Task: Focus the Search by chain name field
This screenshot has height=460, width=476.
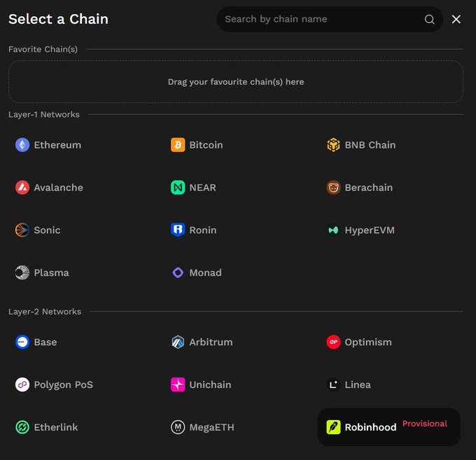Action: (x=330, y=19)
